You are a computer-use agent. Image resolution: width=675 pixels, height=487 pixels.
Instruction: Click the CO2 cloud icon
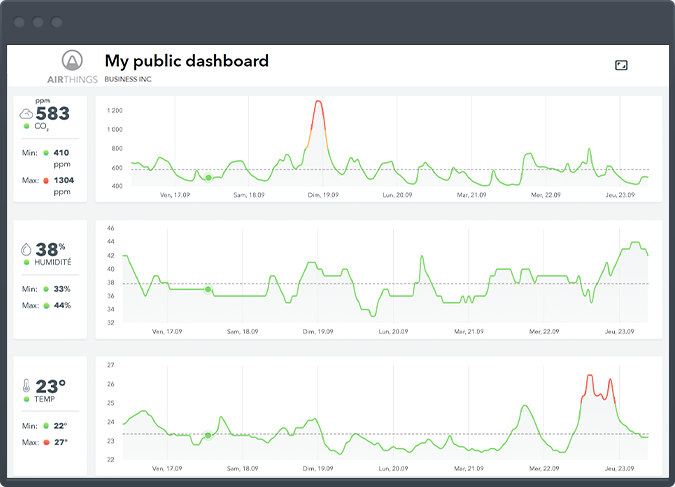pyautogui.click(x=26, y=114)
